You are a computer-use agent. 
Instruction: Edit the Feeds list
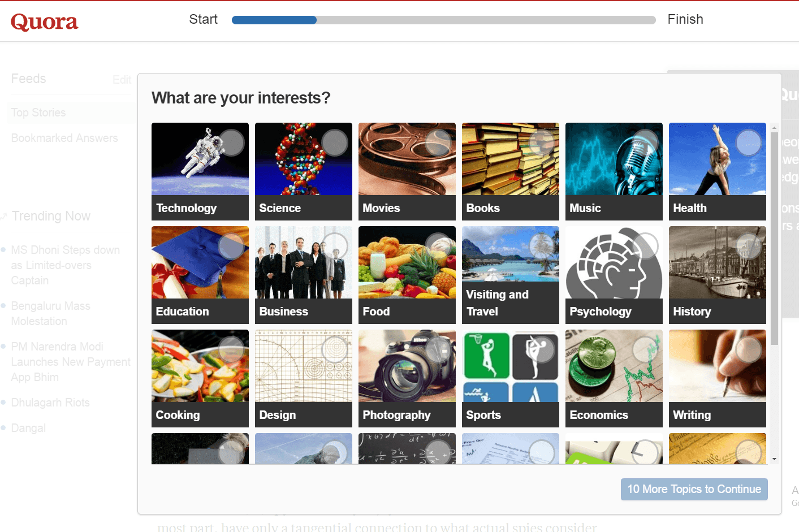pyautogui.click(x=122, y=80)
